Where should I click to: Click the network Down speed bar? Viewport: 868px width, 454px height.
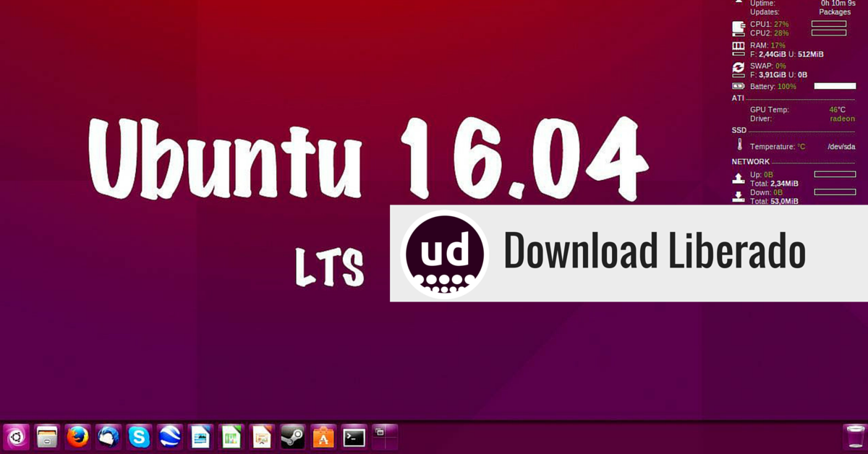click(x=835, y=192)
